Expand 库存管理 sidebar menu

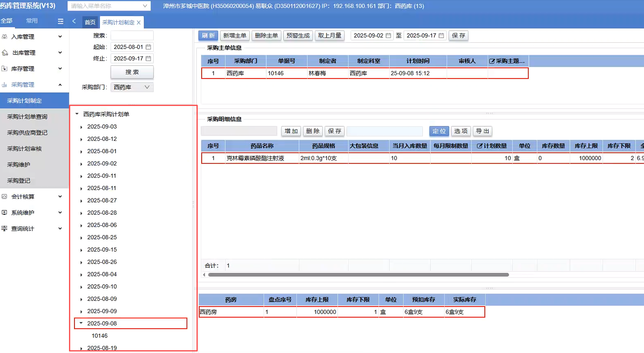click(60, 69)
